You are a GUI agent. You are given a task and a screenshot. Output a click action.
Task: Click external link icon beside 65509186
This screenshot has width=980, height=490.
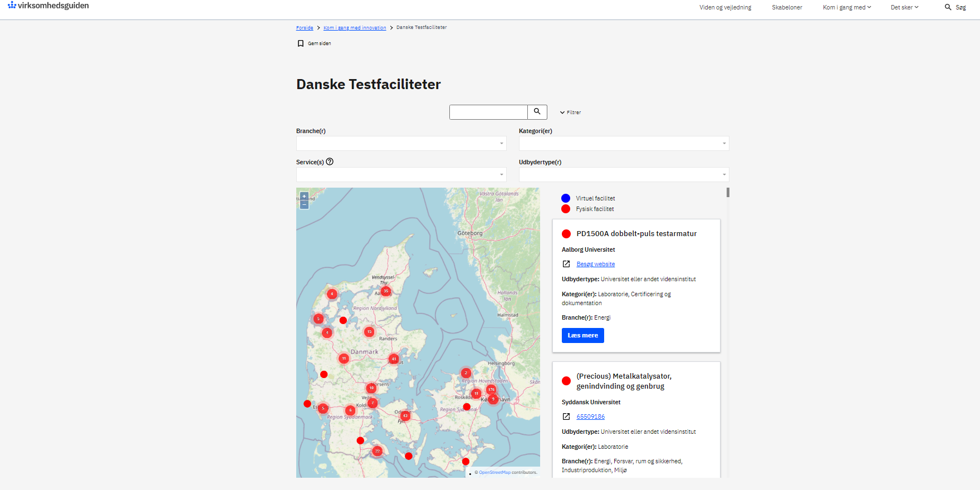[x=566, y=416]
